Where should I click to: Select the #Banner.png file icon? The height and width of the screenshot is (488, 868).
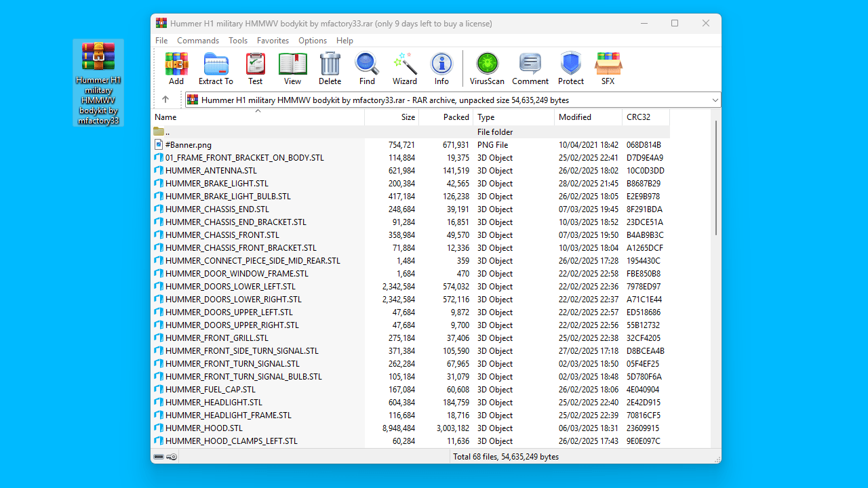click(x=159, y=145)
